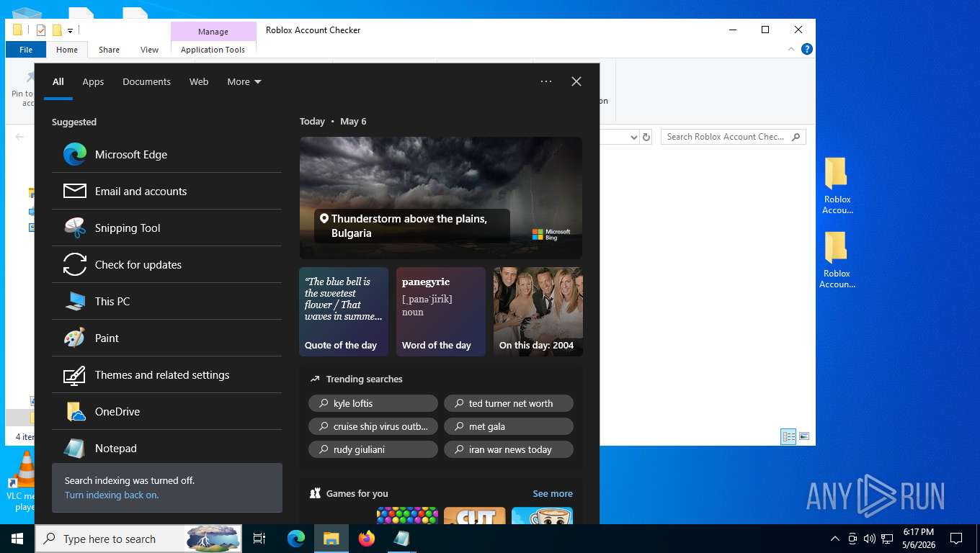The width and height of the screenshot is (980, 553).
Task: Open the File tab in Explorer
Action: tap(26, 50)
